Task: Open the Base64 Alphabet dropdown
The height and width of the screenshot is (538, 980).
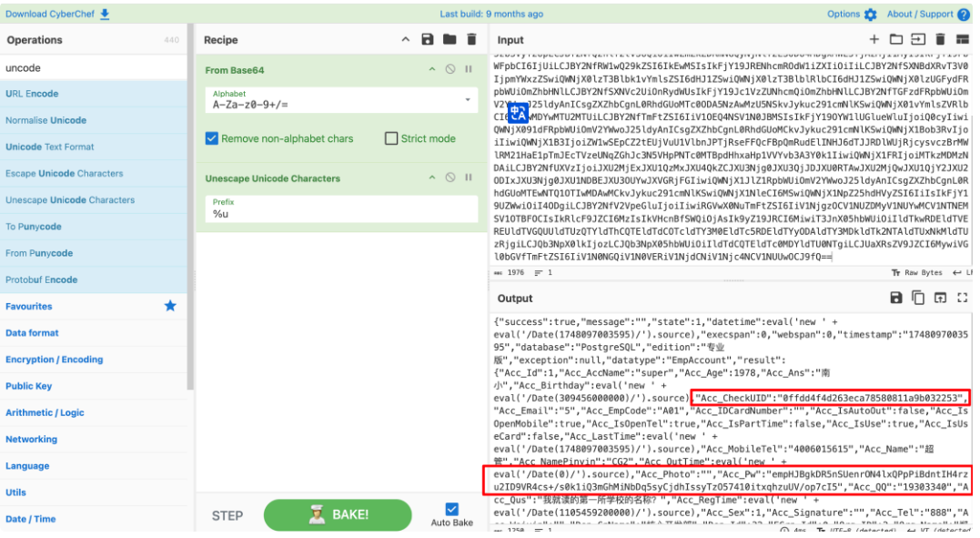Action: pyautogui.click(x=468, y=98)
